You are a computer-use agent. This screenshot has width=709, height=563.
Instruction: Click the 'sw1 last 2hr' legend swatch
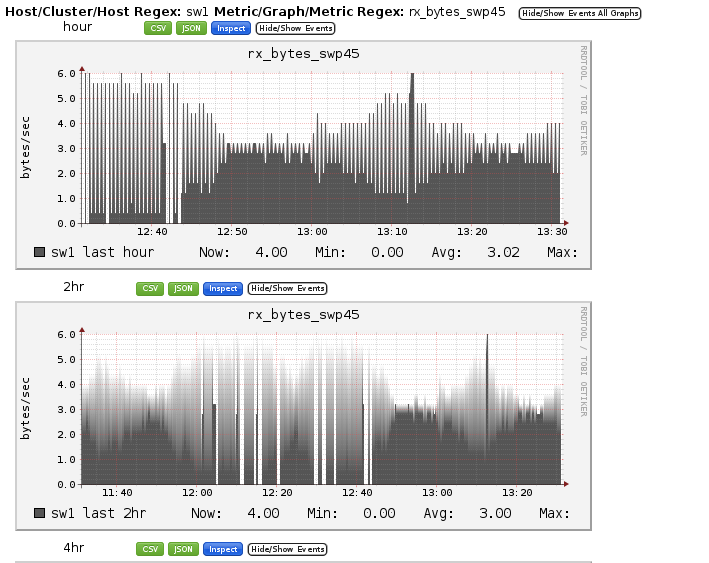[x=40, y=513]
